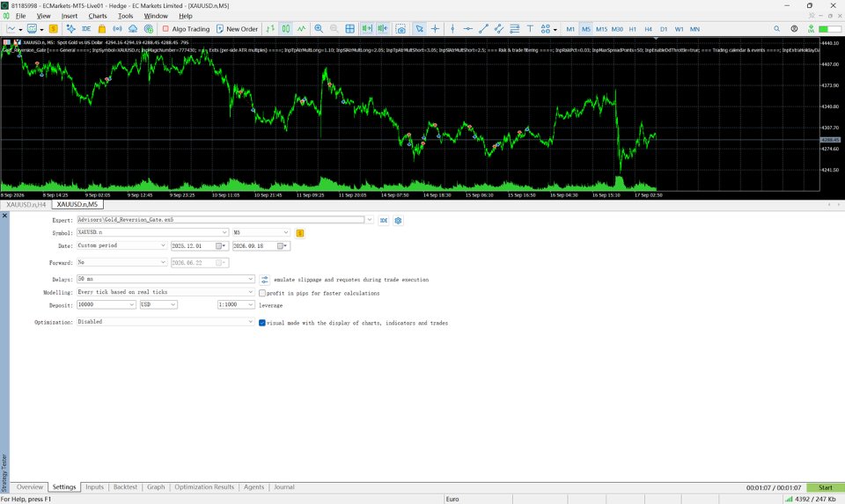
Task: Select line chart type icon
Action: (302, 29)
